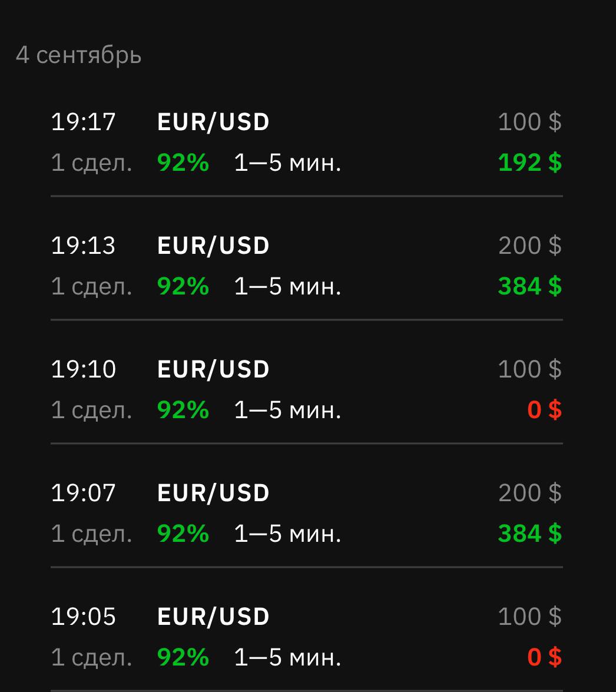Screen dimensions: 616x692
Task: Click the 192 $ payout at 19:17
Action: (529, 163)
